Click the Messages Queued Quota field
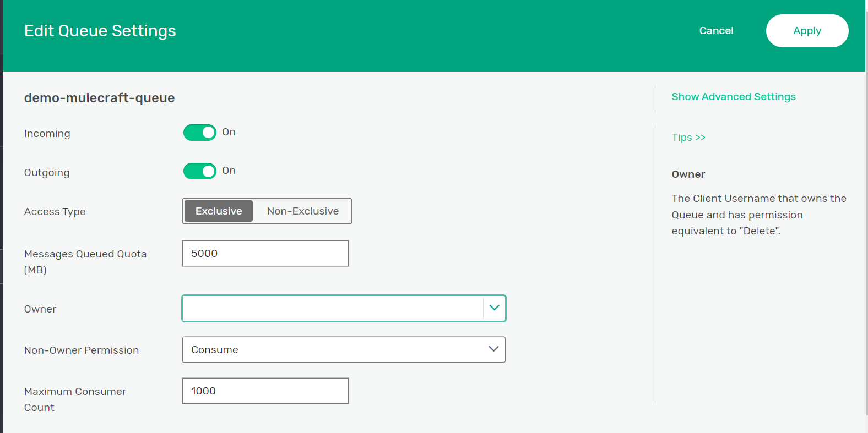The image size is (868, 433). [x=265, y=254]
